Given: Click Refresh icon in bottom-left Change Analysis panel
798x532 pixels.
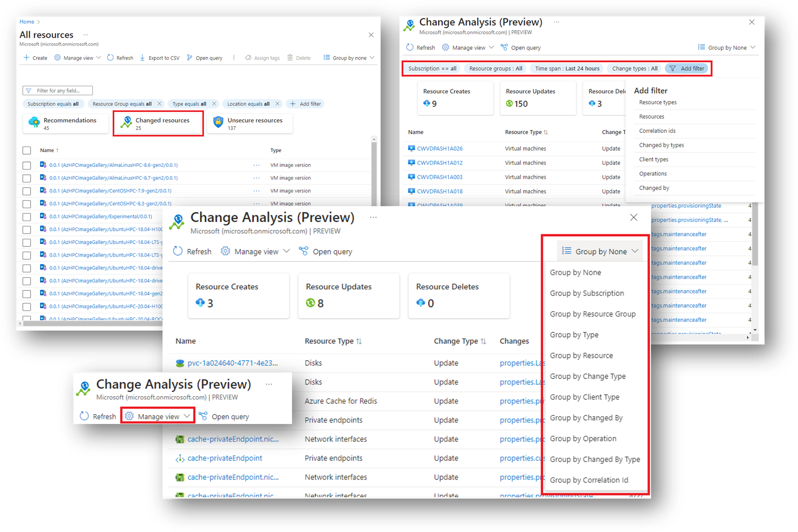Looking at the screenshot, I should [84, 416].
